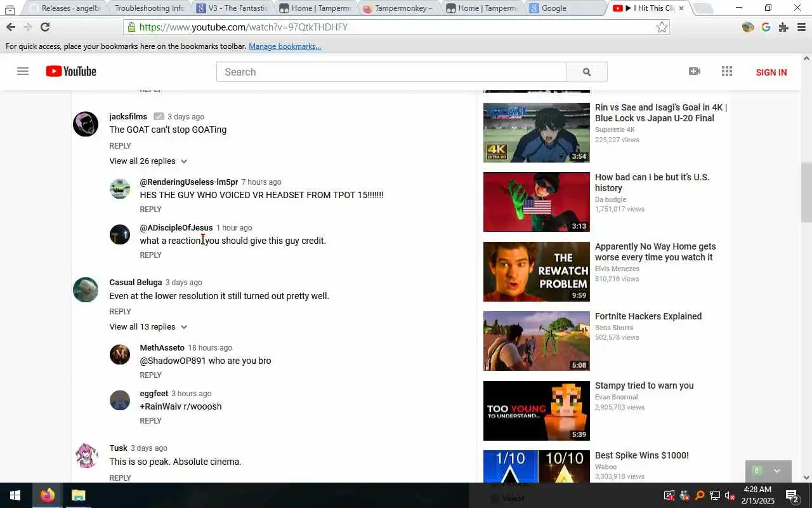Expand jacksfilms View all 26 replies

[x=148, y=161]
